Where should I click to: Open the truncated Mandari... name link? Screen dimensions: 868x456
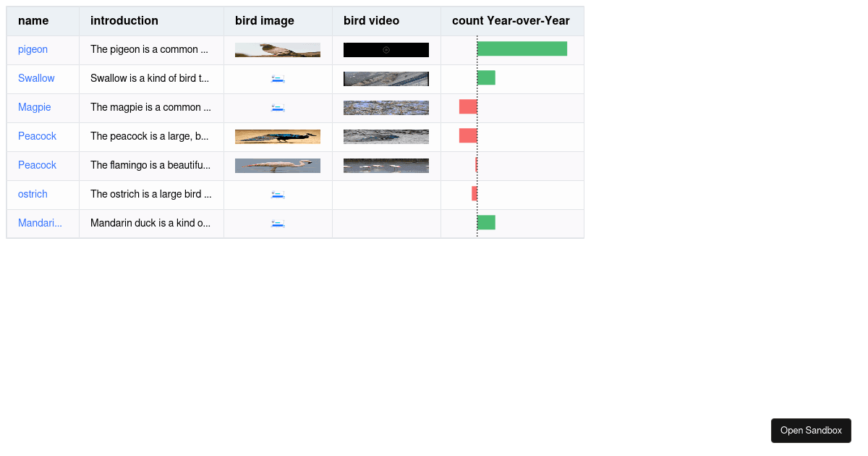pos(40,223)
